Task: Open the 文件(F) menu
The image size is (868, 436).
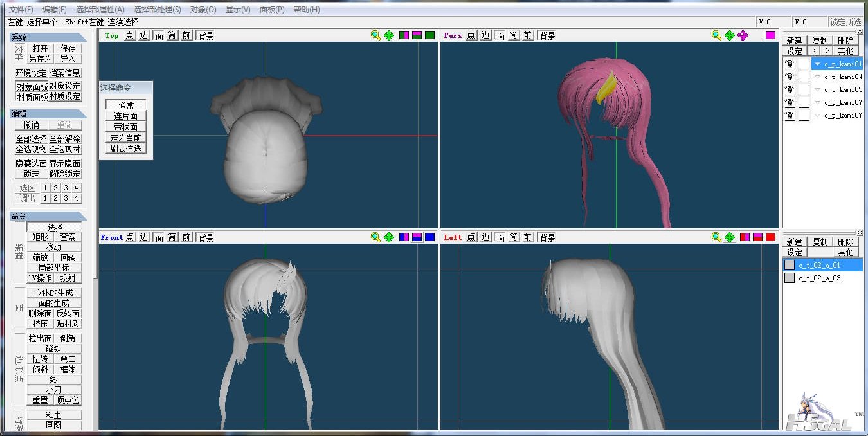Action: point(21,10)
